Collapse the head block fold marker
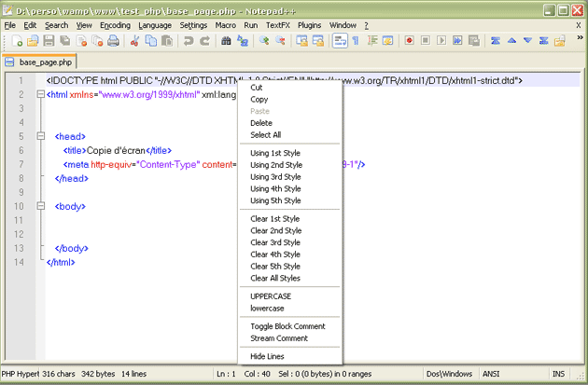This screenshot has height=385, width=588. [41, 136]
